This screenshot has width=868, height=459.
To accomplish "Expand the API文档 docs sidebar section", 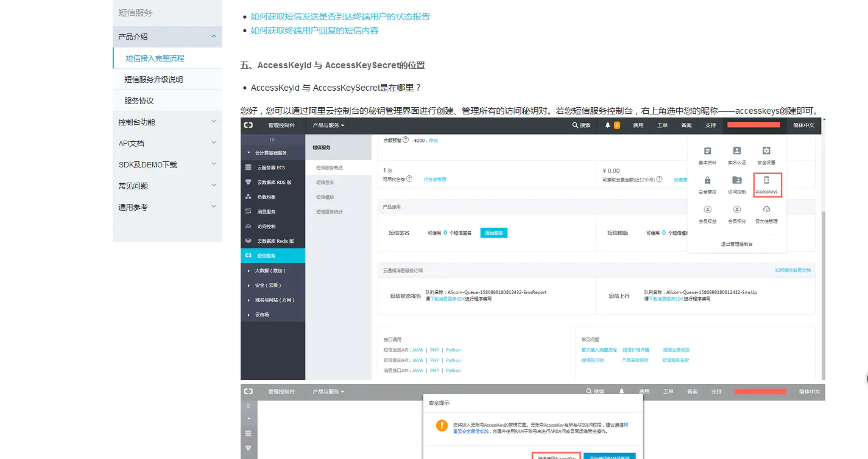I will (168, 143).
